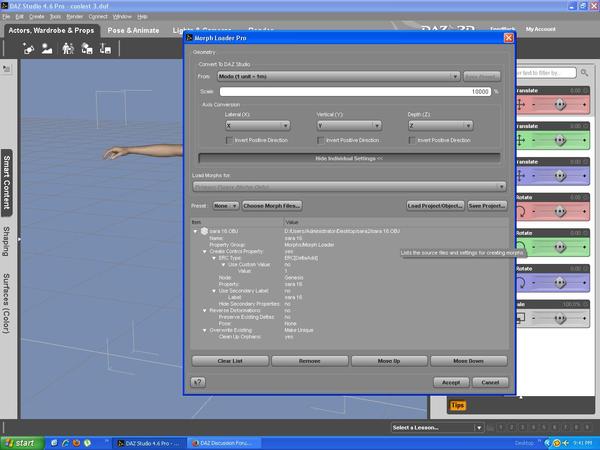The image size is (600, 450).
Task: Click the blue Rotate circular arrow icon
Action: point(520,283)
